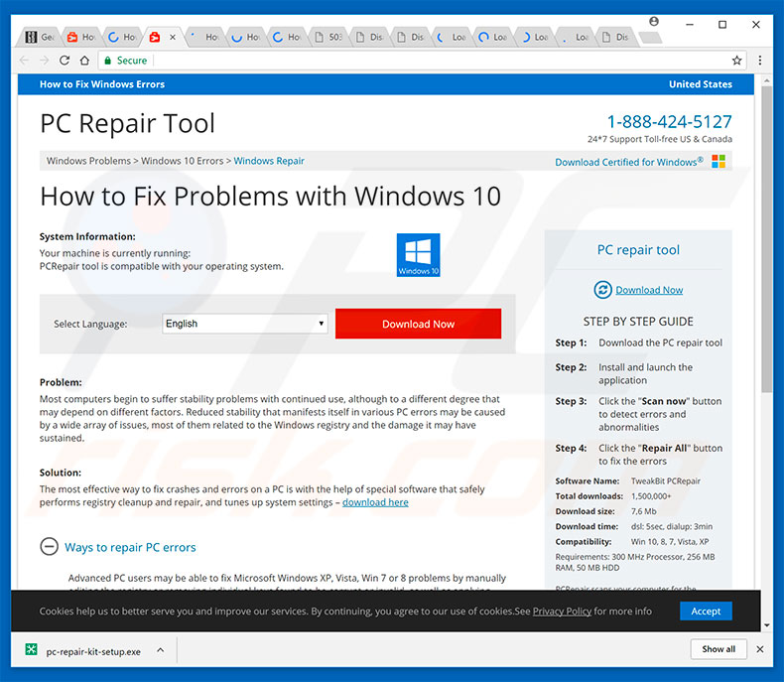Click the 'Windows Repair' breadcrumb link
Viewport: 784px width, 682px height.
click(269, 161)
